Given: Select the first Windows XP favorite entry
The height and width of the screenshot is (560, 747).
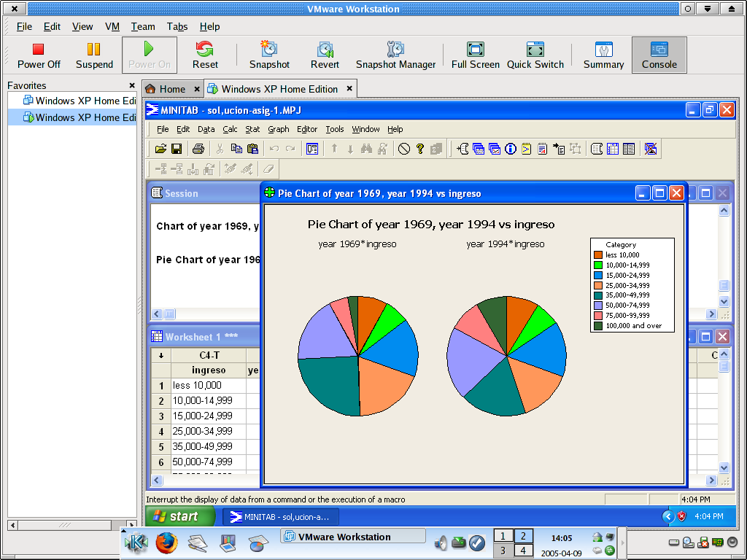Looking at the screenshot, I should coord(72,101).
